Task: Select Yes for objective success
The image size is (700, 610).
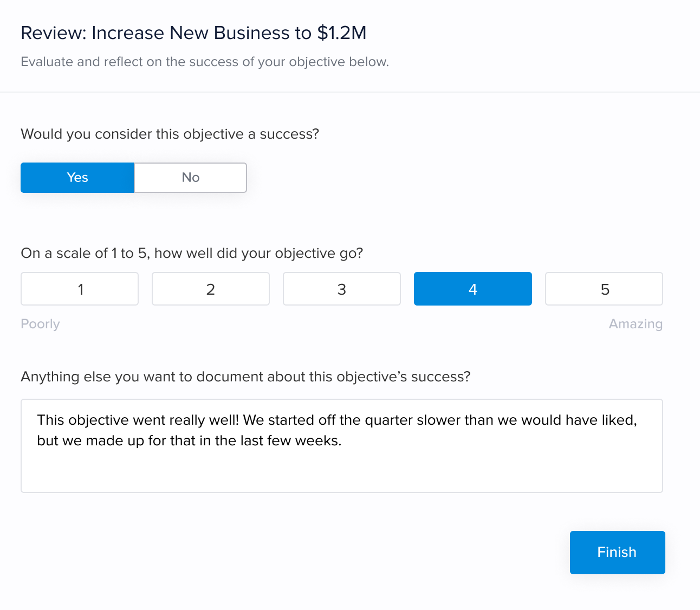Action: [77, 178]
